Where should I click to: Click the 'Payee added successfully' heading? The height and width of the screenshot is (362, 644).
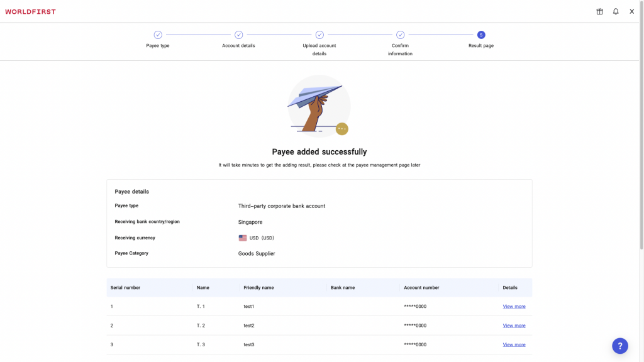tap(319, 152)
